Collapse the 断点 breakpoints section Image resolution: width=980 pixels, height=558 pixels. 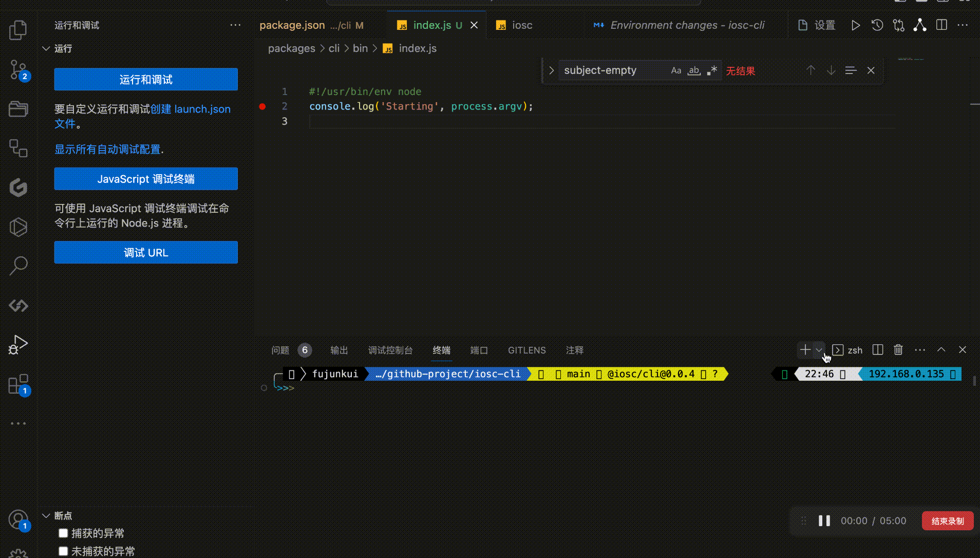(46, 515)
